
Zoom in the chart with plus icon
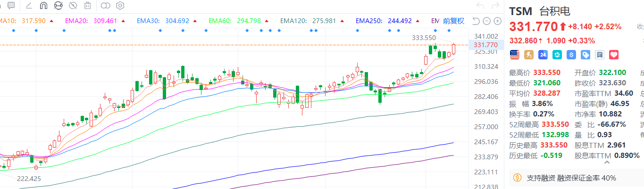pos(497,21)
